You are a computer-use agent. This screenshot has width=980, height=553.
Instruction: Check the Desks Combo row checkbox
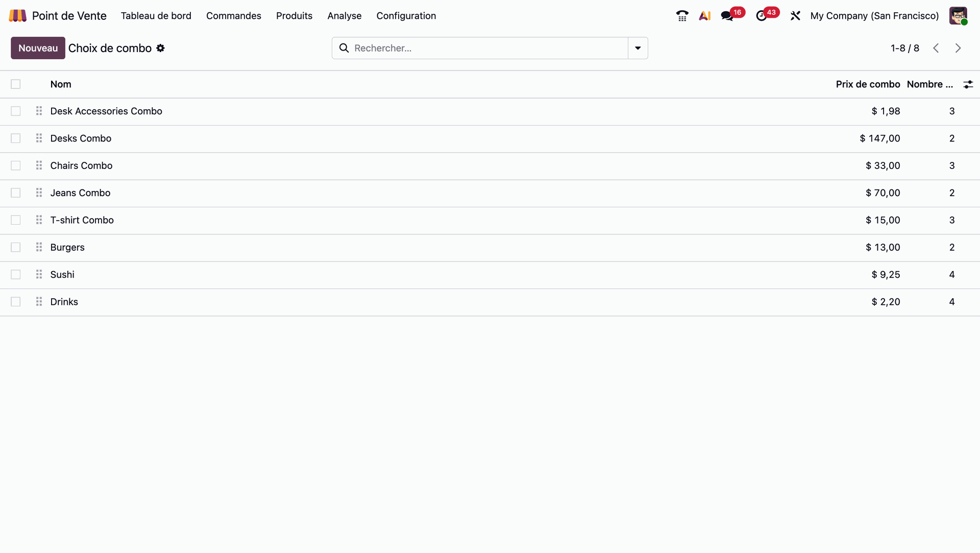tap(16, 138)
